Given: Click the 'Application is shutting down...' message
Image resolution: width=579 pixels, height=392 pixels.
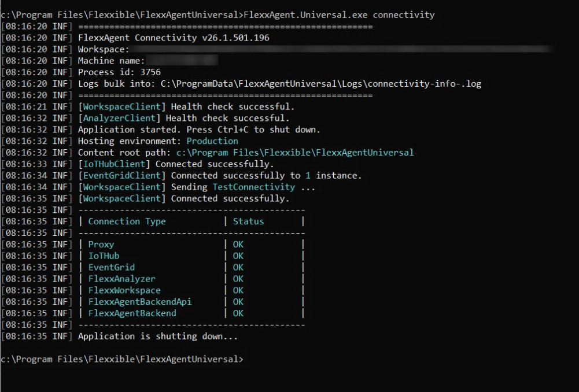Looking at the screenshot, I should click(157, 336).
